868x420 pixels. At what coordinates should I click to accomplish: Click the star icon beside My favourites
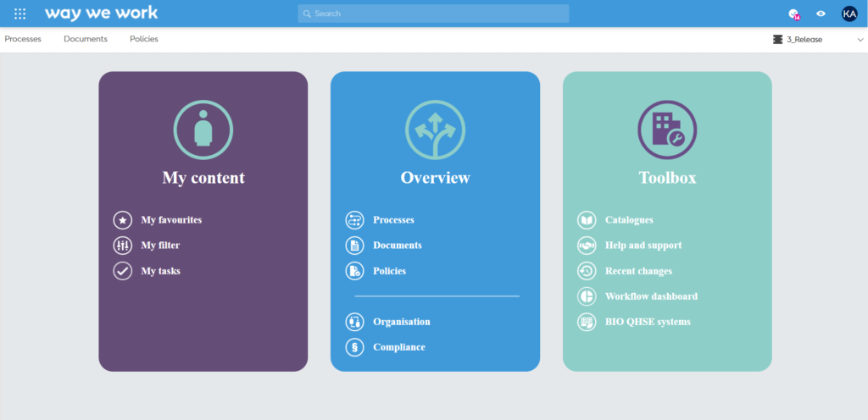point(123,220)
